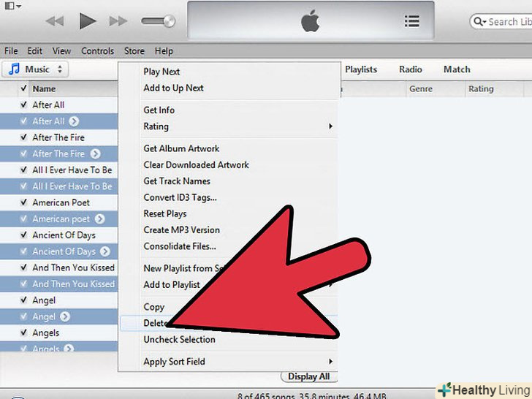The image size is (532, 399).
Task: Open the View menu
Action: pyautogui.click(x=61, y=51)
